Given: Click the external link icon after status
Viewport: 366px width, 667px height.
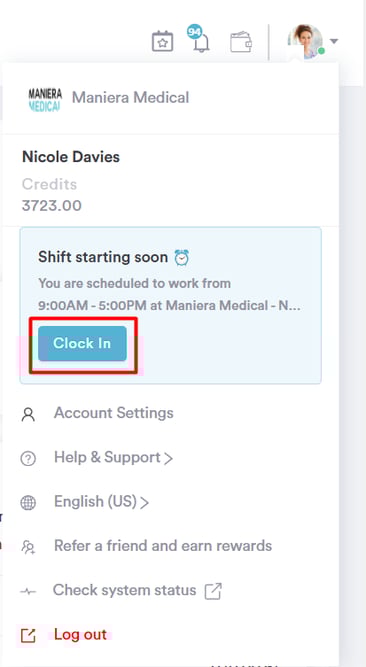Looking at the screenshot, I should tap(213, 591).
